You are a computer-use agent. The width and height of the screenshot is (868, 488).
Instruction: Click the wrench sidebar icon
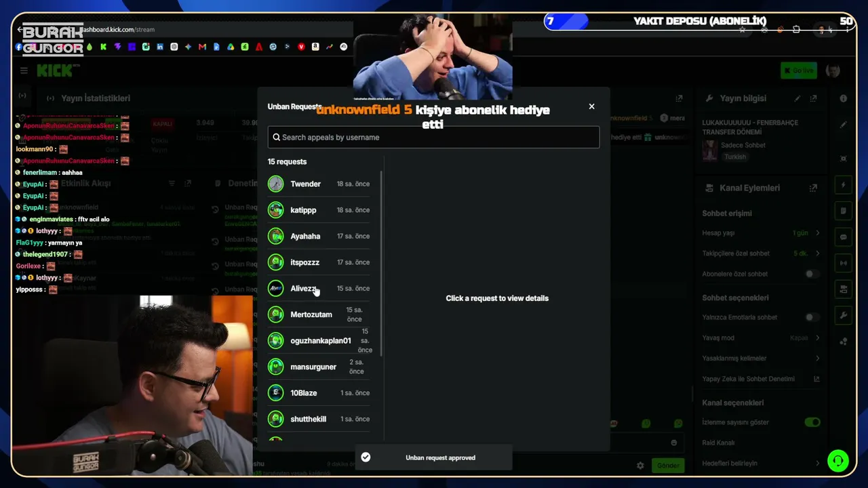pos(844,315)
